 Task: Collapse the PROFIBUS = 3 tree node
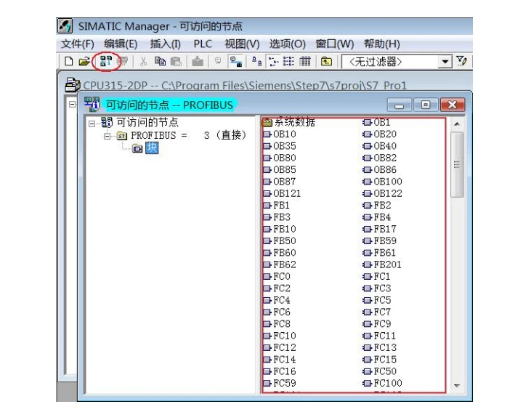click(107, 136)
